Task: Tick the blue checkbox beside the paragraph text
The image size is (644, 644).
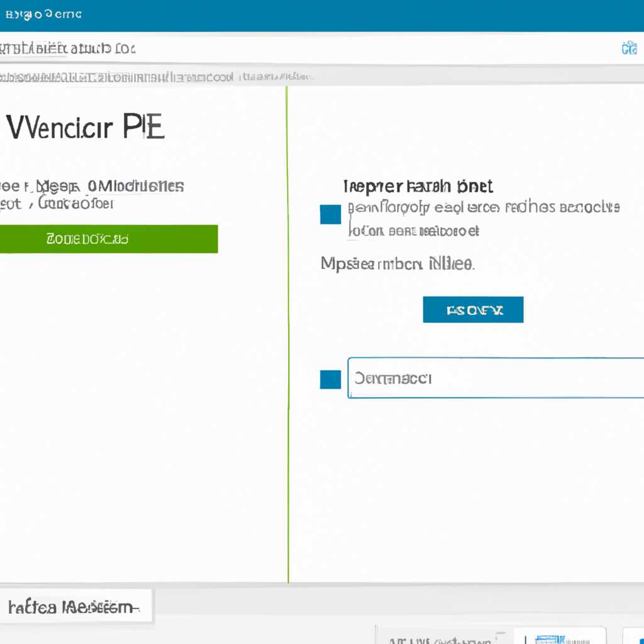Action: pyautogui.click(x=331, y=214)
